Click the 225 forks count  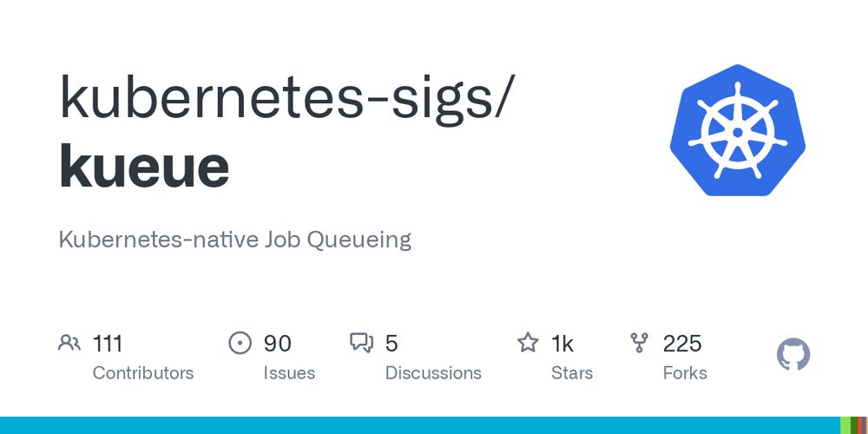click(682, 344)
